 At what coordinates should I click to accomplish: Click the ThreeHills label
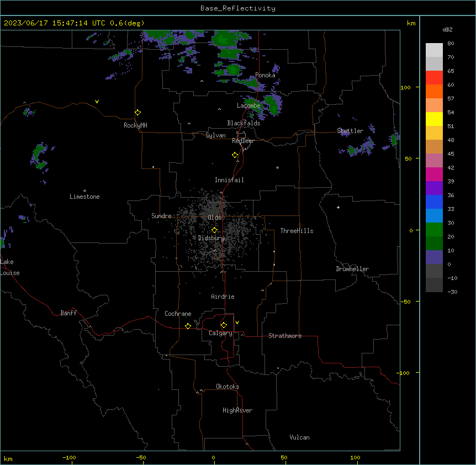coord(297,231)
